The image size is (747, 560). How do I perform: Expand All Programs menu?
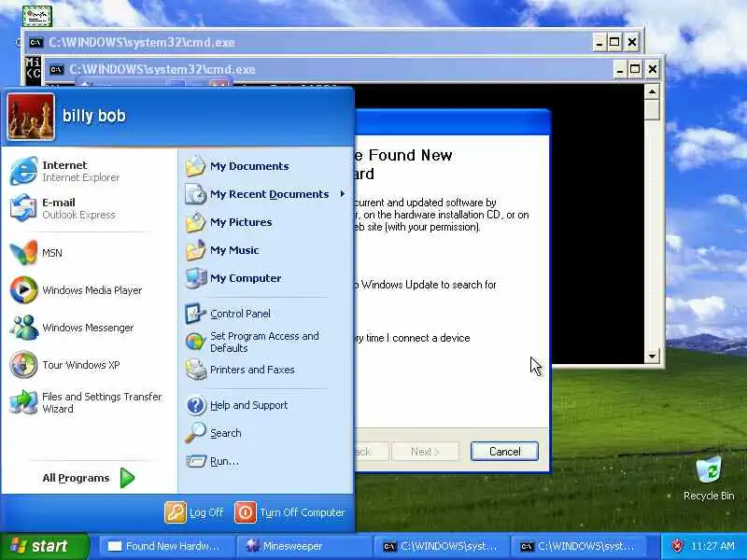tap(89, 478)
